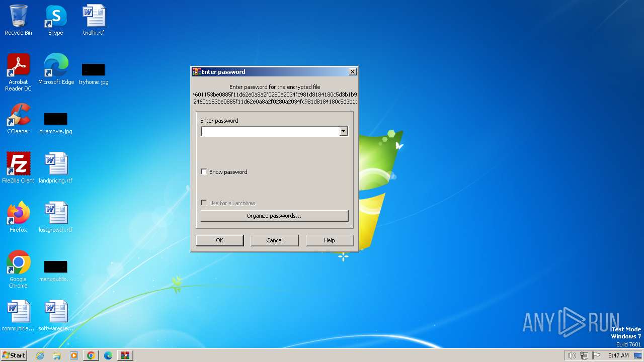
Task: Select the softwarecre... document icon
Action: [56, 315]
